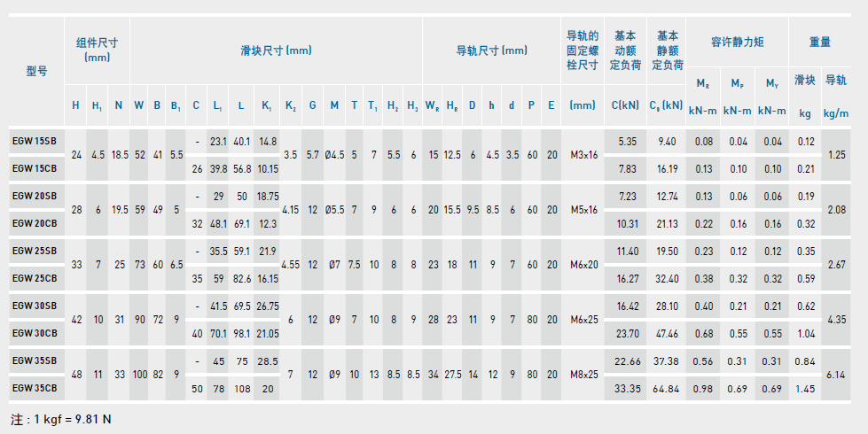
Task: Click the 型号 column header
Action: pos(36,73)
